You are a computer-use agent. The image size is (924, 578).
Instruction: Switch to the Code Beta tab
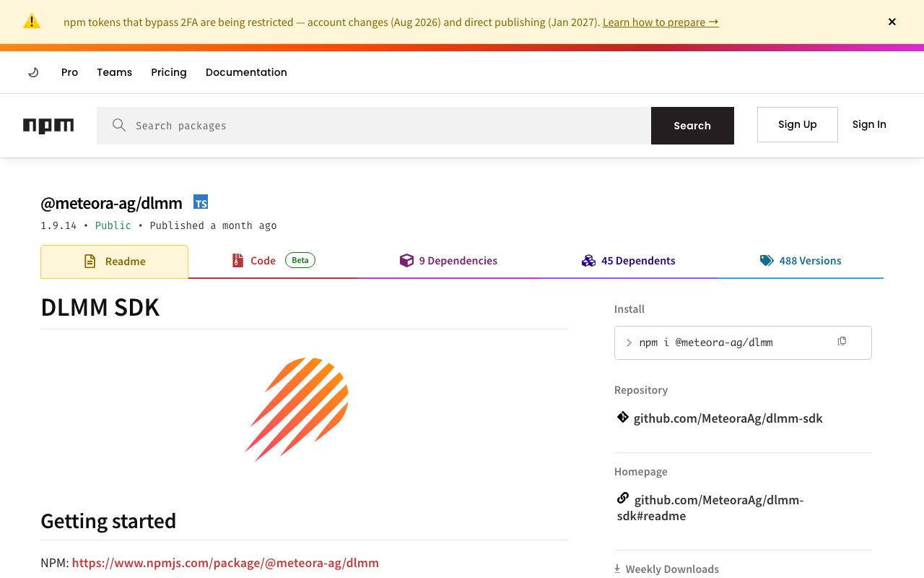[273, 261]
